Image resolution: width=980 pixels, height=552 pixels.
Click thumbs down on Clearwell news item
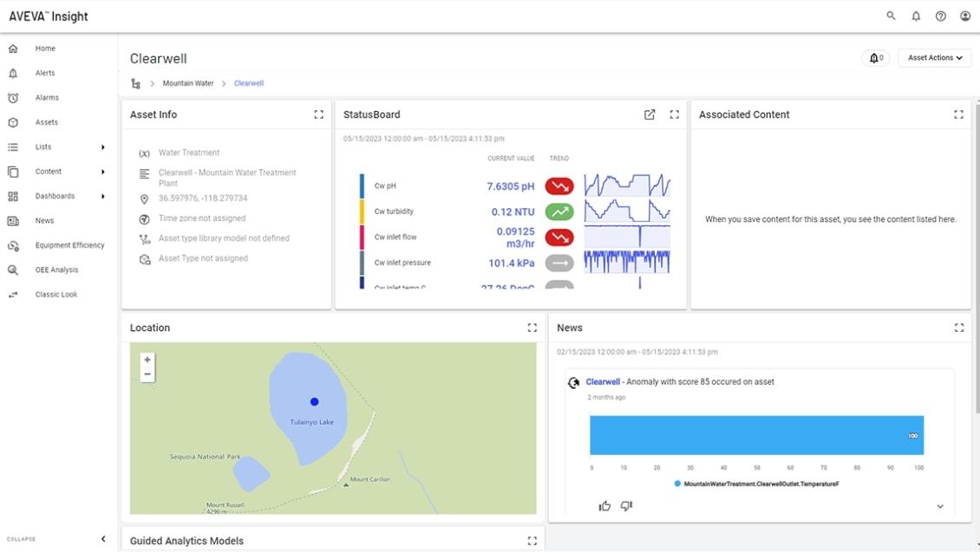[x=626, y=506]
